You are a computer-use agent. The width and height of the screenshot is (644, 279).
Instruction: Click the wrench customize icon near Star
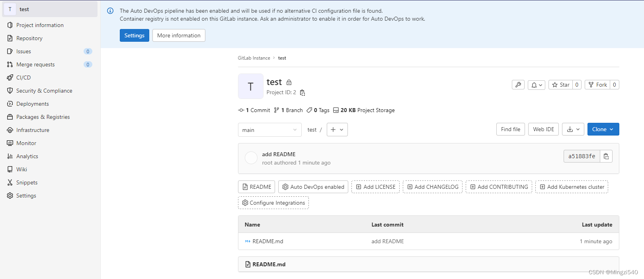(x=518, y=85)
